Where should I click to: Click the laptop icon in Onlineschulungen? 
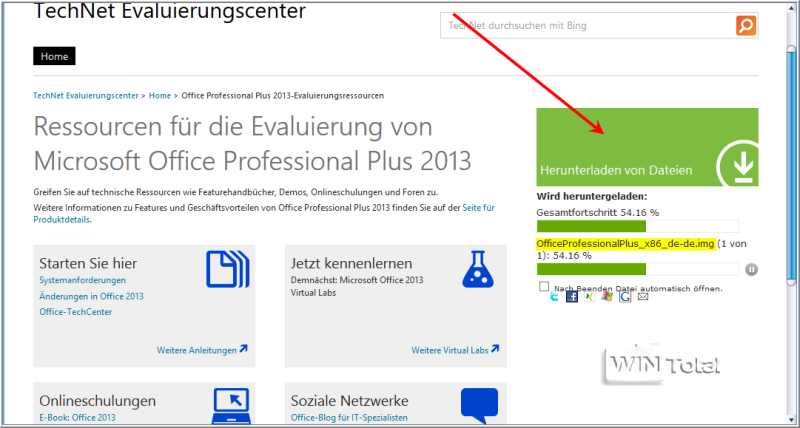pyautogui.click(x=231, y=407)
